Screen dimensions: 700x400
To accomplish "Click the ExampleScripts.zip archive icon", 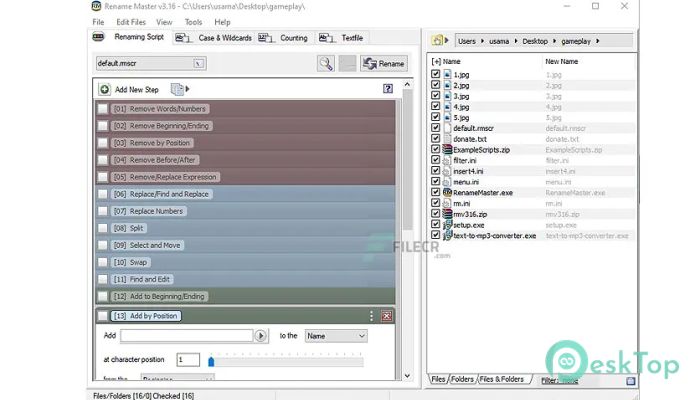I will [447, 150].
